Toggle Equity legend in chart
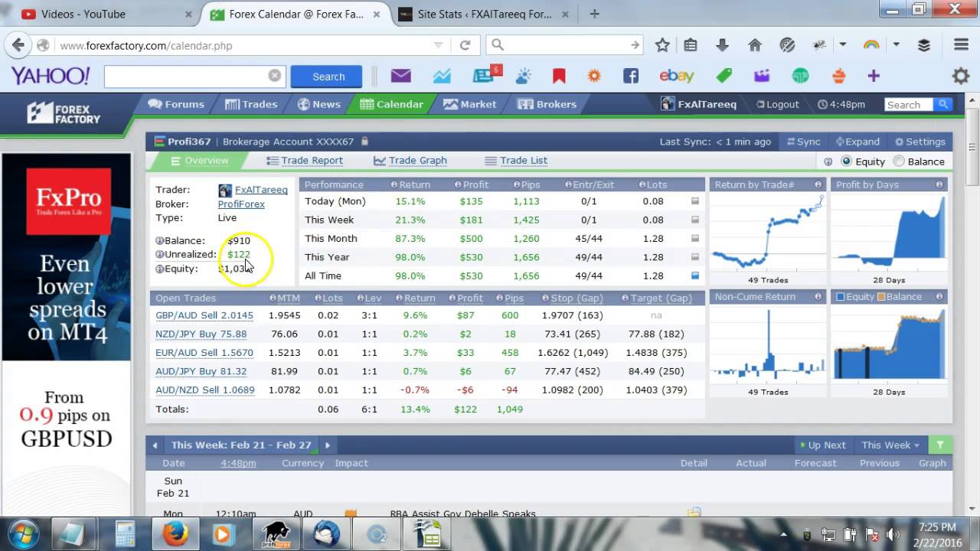The width and height of the screenshot is (980, 551). click(x=855, y=296)
